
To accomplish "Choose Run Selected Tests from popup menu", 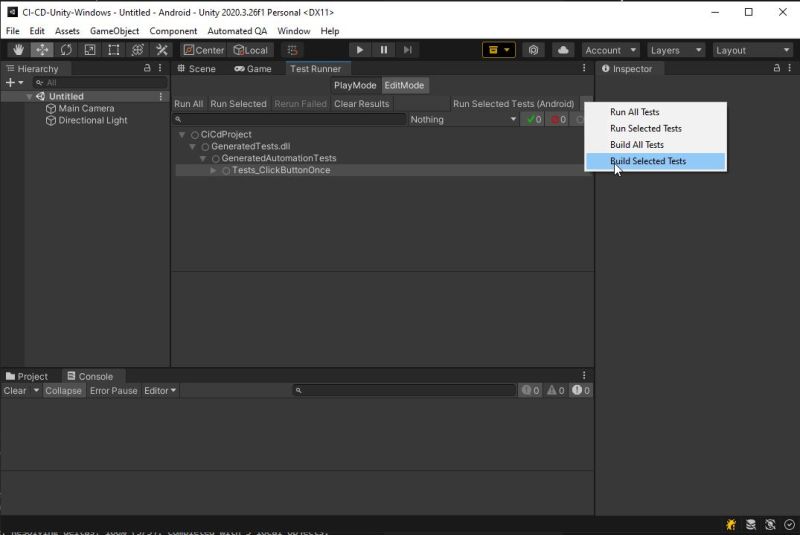I will click(655, 129).
